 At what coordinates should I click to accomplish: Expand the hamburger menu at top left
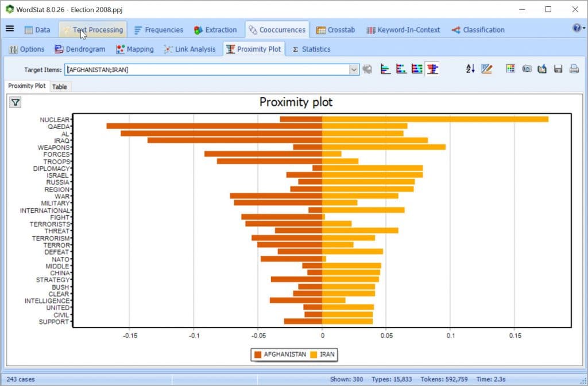9,29
